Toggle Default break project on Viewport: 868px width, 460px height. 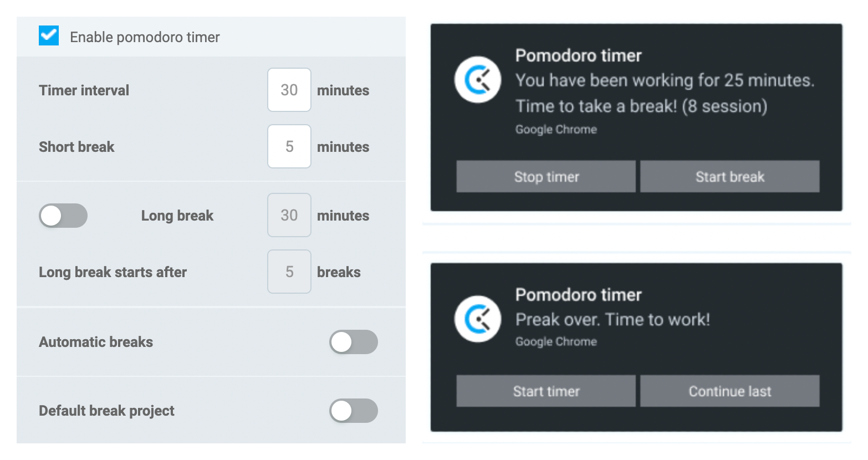click(354, 411)
